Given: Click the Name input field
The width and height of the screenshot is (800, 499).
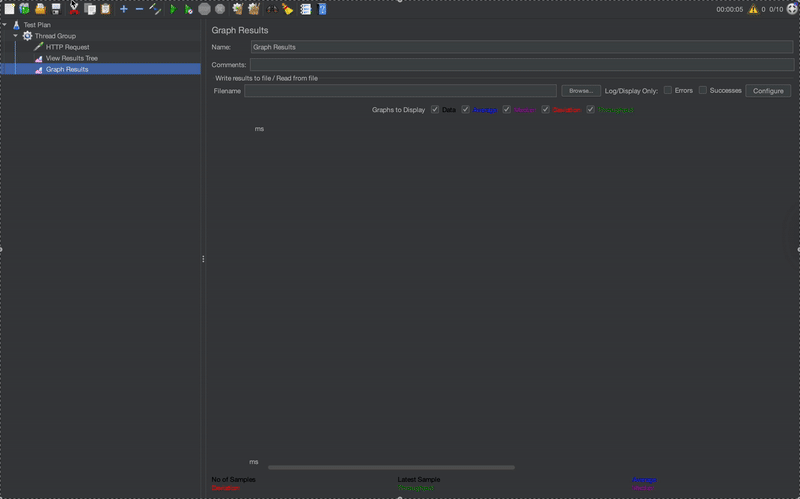Looking at the screenshot, I should click(x=522, y=47).
